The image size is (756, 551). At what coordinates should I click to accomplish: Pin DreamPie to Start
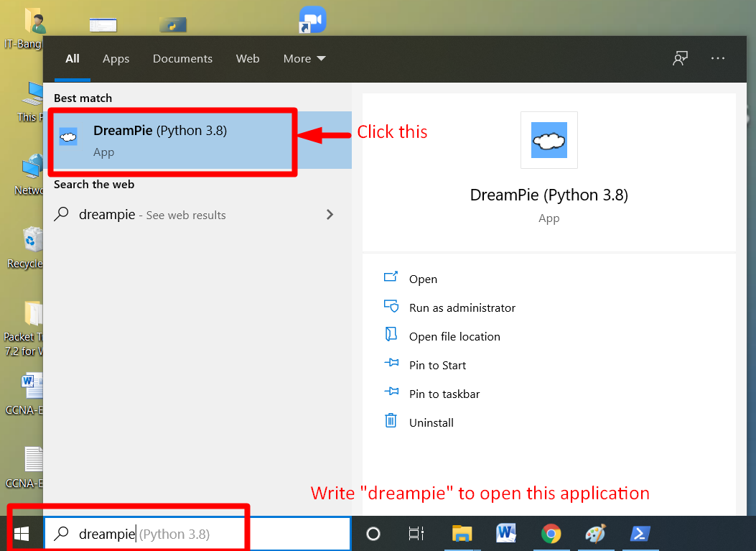click(439, 365)
